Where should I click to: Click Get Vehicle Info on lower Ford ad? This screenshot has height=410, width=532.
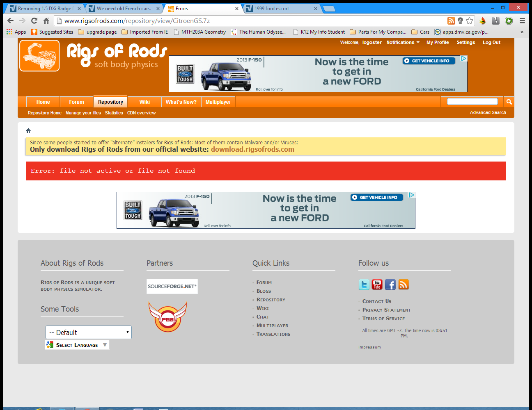tap(377, 197)
